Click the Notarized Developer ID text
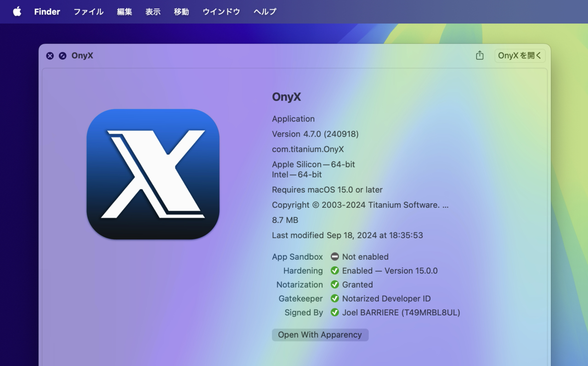The width and height of the screenshot is (588, 366). click(x=386, y=299)
